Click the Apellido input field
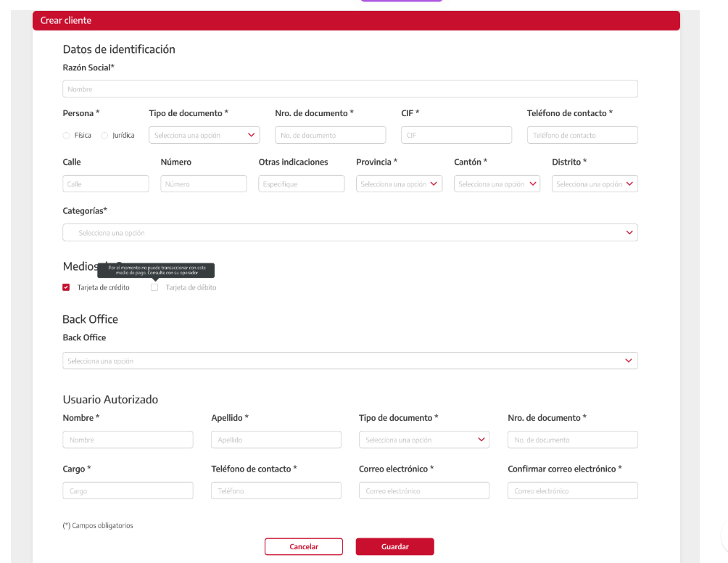This screenshot has height=563, width=728. click(x=276, y=440)
